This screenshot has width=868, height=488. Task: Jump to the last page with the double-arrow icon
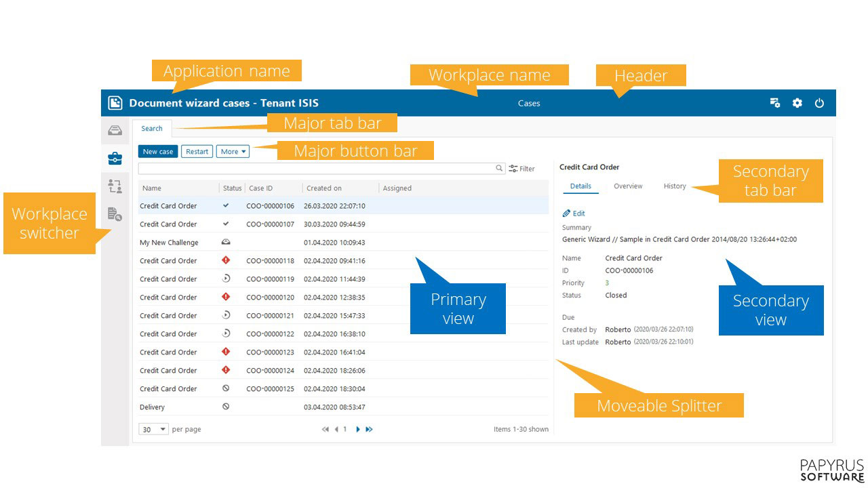click(x=368, y=429)
